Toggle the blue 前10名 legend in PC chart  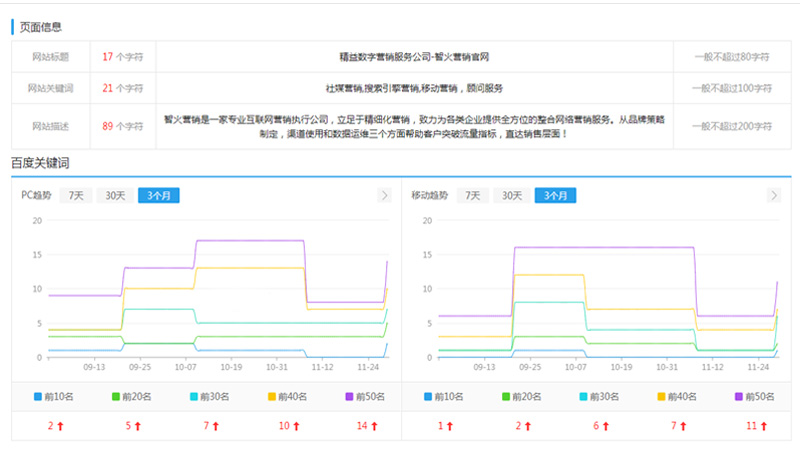coord(52,397)
